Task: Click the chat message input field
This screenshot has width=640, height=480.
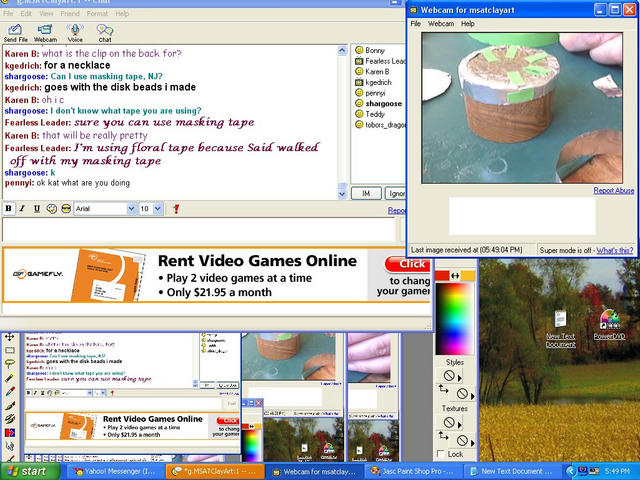Action: pos(199,229)
